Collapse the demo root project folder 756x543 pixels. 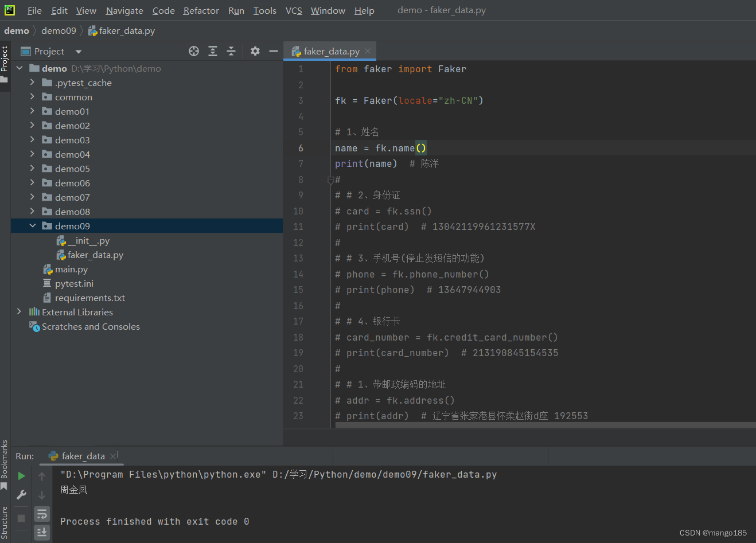tap(20, 68)
